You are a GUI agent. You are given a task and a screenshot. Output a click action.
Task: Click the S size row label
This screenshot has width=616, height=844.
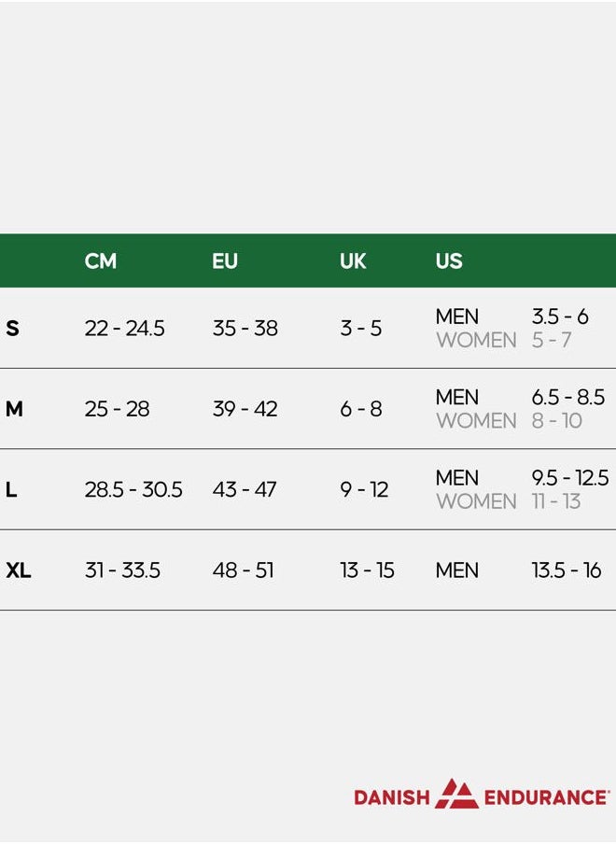click(x=12, y=329)
